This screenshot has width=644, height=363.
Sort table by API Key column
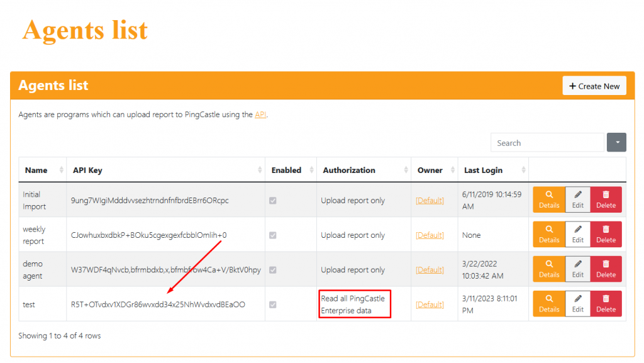coord(166,170)
